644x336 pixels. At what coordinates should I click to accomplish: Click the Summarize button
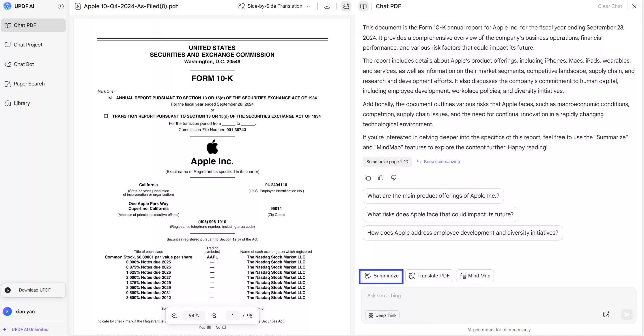381,276
